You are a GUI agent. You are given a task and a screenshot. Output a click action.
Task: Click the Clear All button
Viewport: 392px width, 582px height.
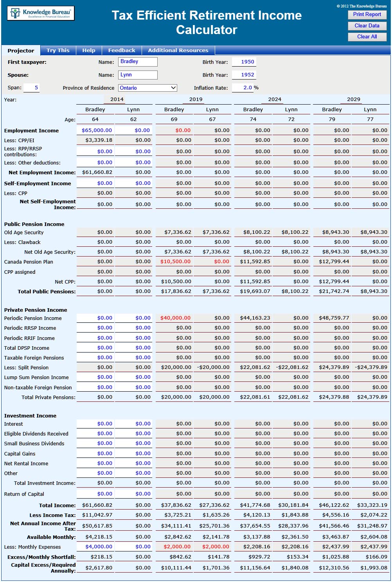tap(367, 37)
